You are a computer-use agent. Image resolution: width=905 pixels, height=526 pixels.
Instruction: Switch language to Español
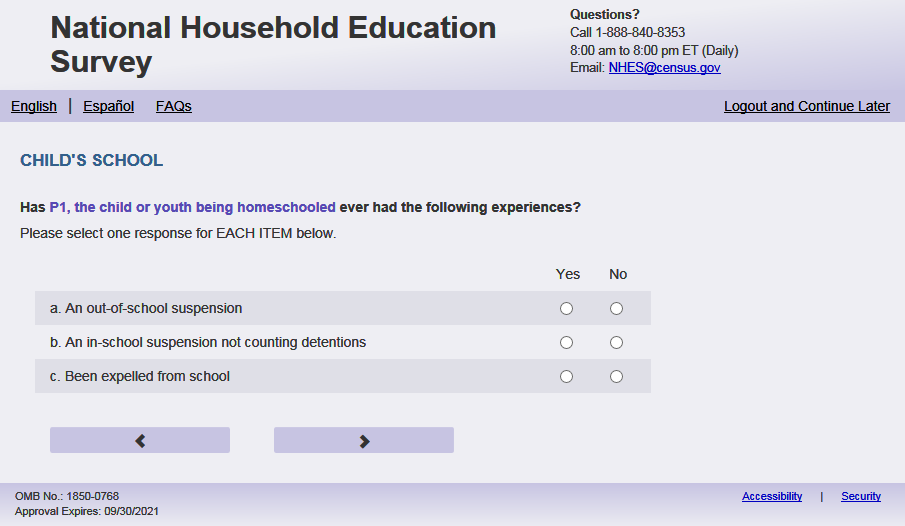pyautogui.click(x=108, y=106)
